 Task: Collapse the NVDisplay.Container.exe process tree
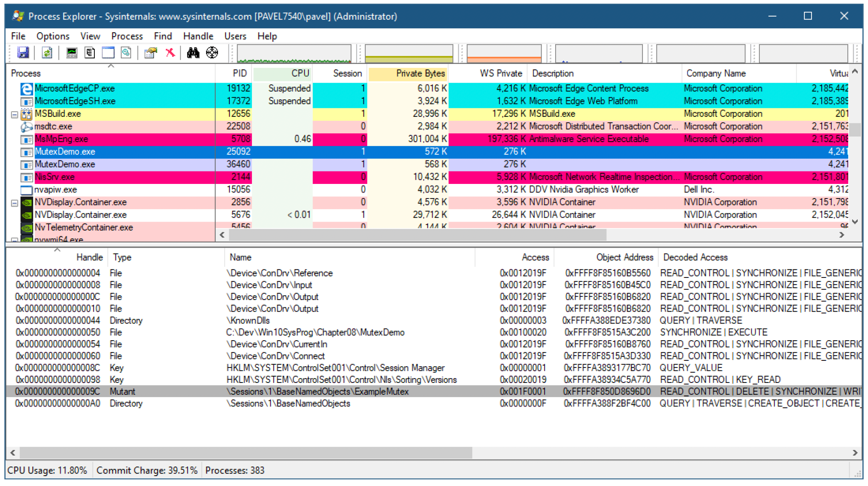(14, 203)
